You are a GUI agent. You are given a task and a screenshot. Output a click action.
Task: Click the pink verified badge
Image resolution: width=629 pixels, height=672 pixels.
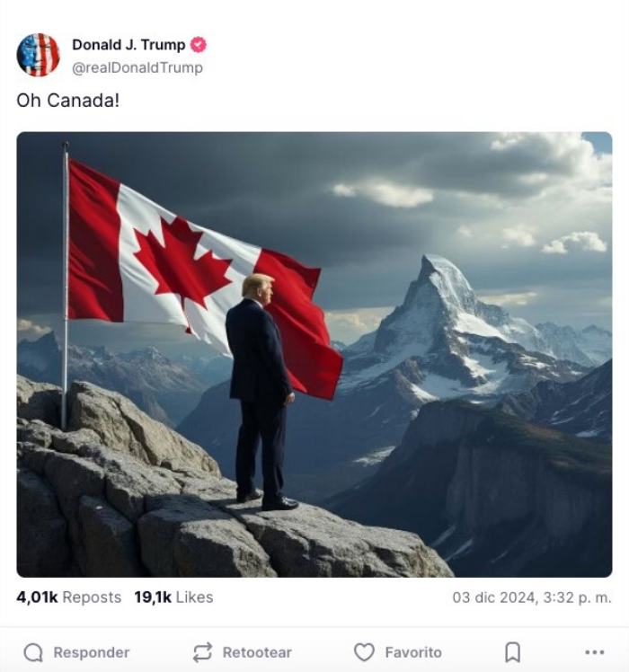pyautogui.click(x=198, y=45)
